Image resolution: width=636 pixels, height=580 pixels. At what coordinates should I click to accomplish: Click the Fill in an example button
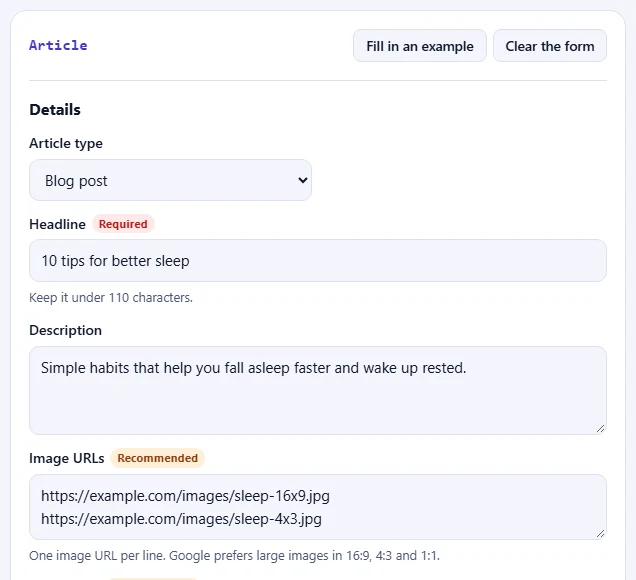coord(419,46)
